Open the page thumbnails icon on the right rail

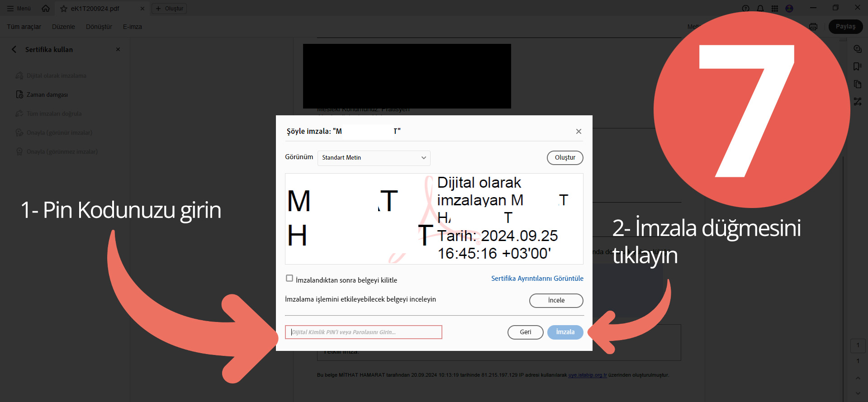click(857, 84)
